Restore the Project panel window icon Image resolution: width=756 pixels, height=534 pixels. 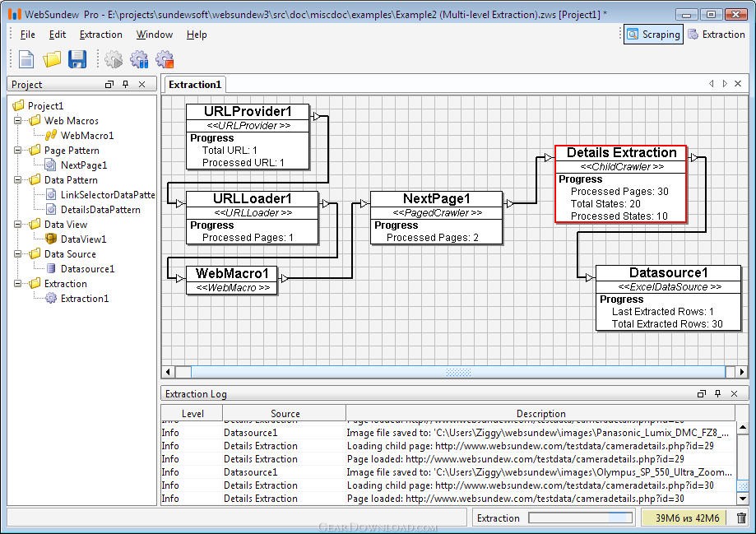(x=109, y=85)
